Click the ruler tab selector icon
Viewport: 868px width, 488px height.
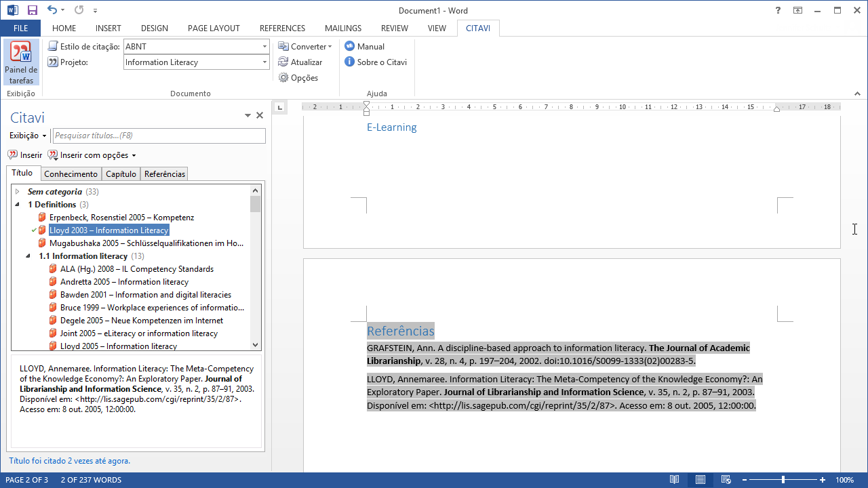[279, 107]
